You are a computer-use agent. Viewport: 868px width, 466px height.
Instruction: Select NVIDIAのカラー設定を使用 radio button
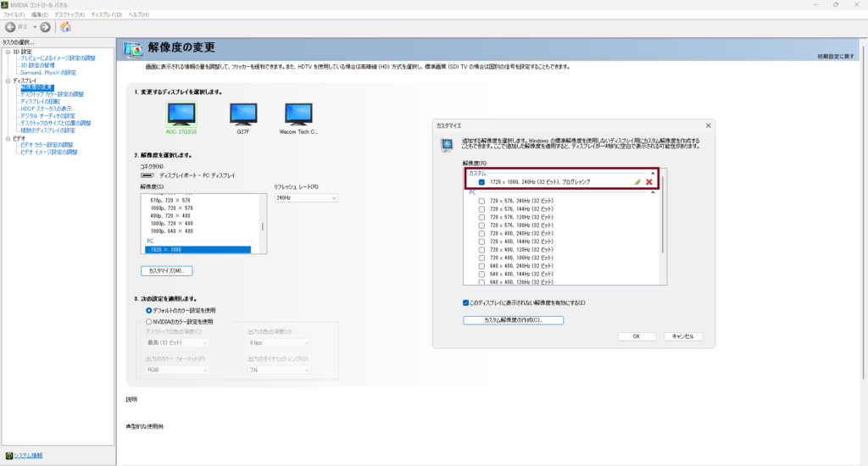point(149,322)
